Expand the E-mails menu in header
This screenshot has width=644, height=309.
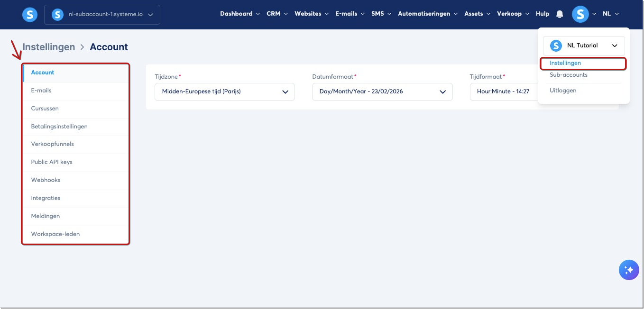[350, 14]
